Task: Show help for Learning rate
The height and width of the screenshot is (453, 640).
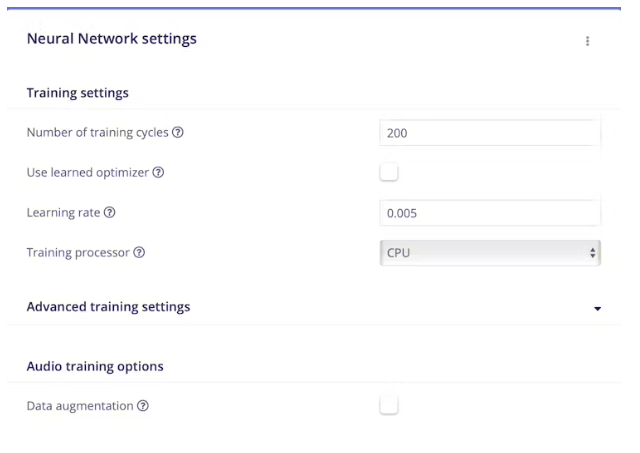Action: [110, 213]
